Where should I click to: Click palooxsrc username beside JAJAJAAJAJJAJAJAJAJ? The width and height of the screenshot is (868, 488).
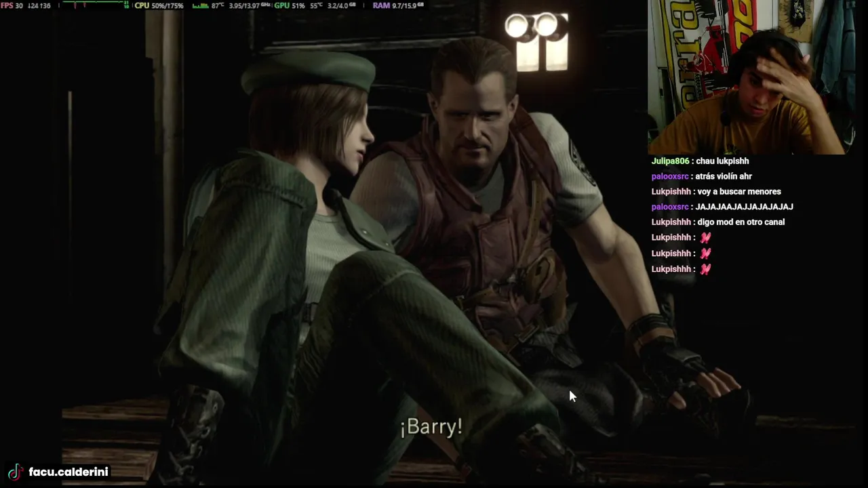click(670, 207)
